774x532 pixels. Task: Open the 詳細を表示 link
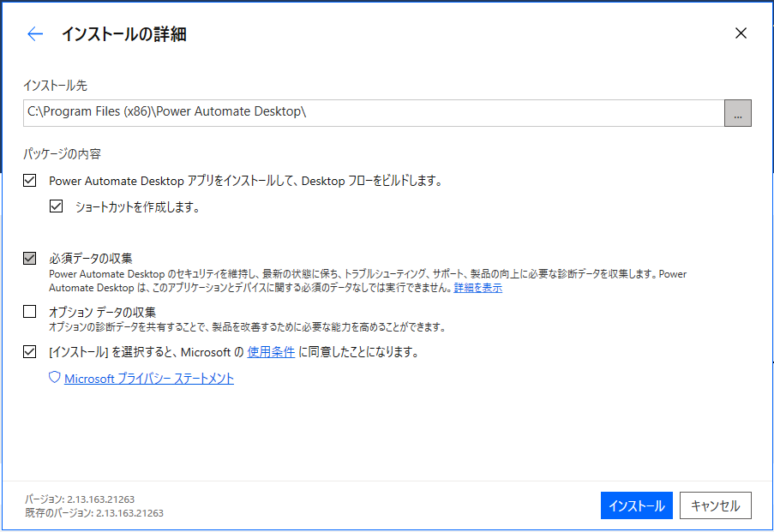[477, 288]
